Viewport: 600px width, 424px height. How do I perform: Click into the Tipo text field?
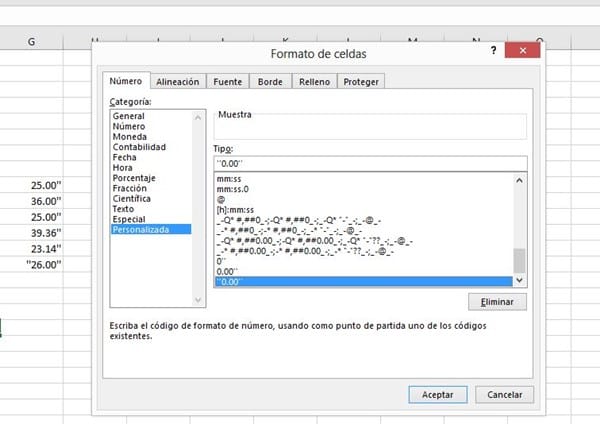[x=370, y=163]
